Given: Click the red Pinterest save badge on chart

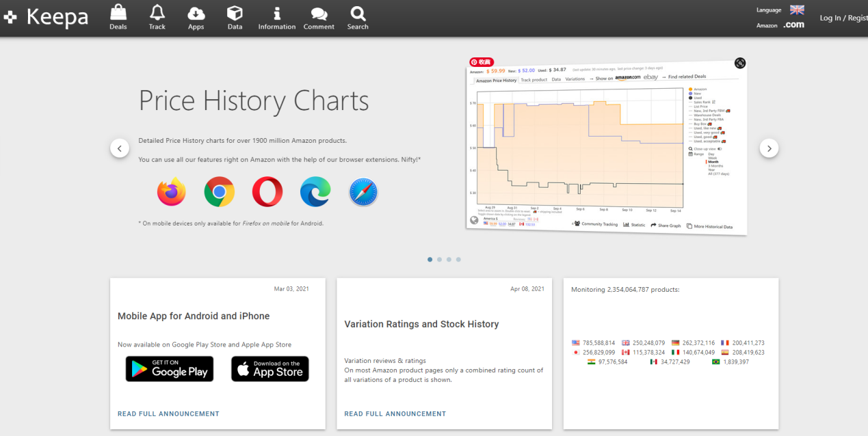Looking at the screenshot, I should click(x=482, y=62).
